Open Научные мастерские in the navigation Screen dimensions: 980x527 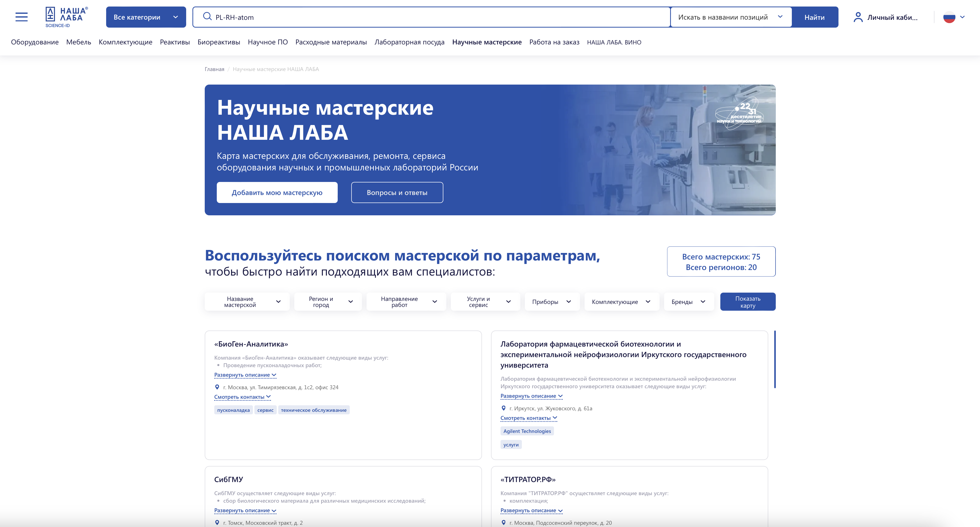[x=487, y=42]
